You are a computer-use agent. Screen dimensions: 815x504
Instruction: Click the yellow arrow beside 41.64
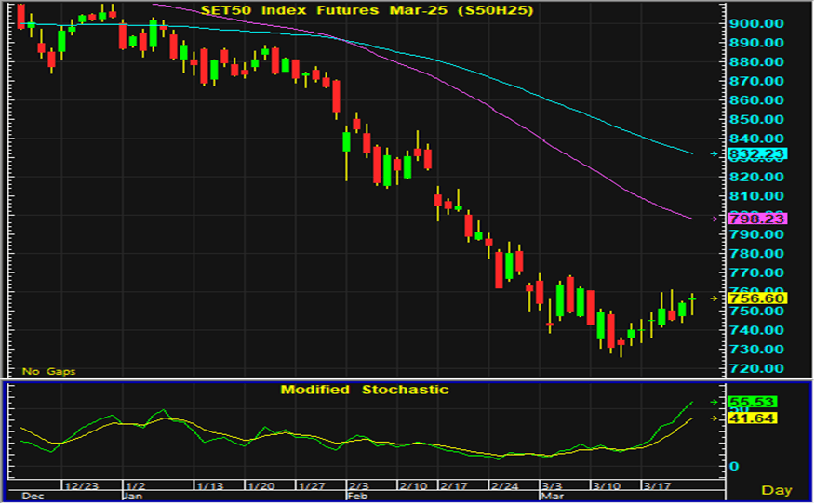(714, 418)
